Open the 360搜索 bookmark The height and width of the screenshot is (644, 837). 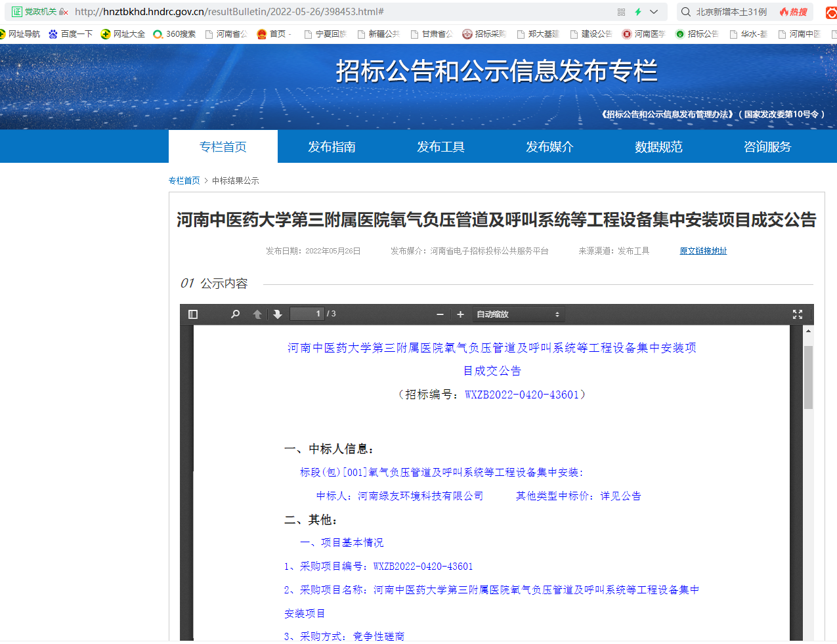[175, 34]
